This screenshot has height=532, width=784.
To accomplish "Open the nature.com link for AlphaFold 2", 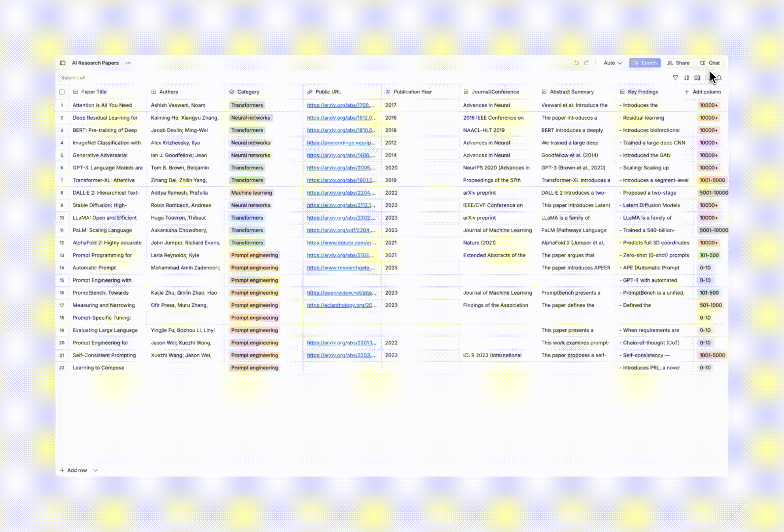I will pos(341,243).
